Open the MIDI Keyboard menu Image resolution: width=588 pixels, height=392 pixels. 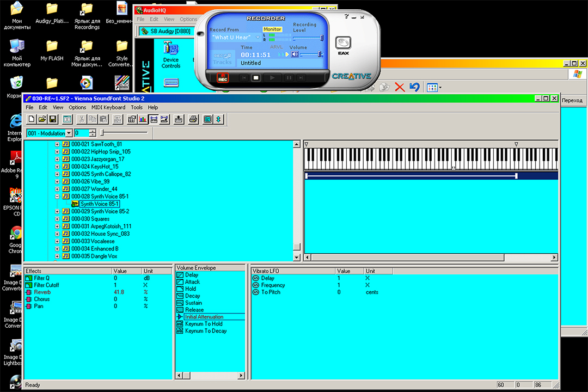(108, 107)
